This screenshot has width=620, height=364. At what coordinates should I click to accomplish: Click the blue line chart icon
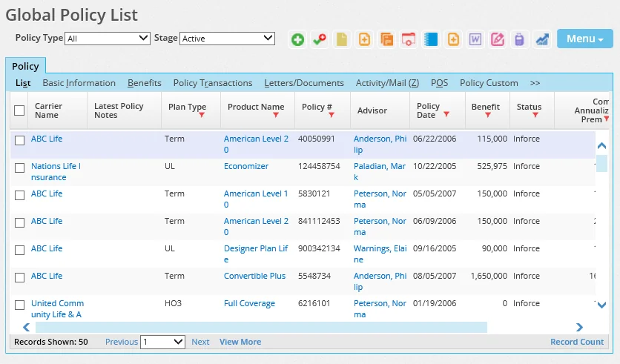tap(542, 39)
